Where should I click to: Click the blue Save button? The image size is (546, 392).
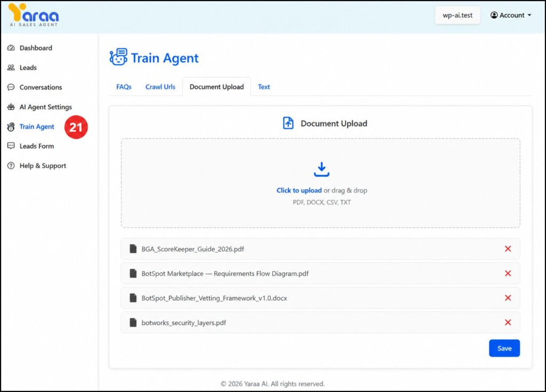click(504, 348)
